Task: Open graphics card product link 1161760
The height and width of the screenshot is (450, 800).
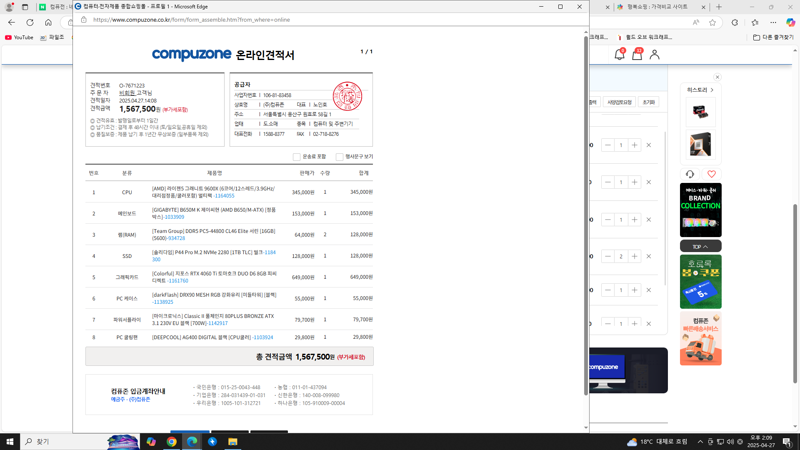Action: point(178,281)
